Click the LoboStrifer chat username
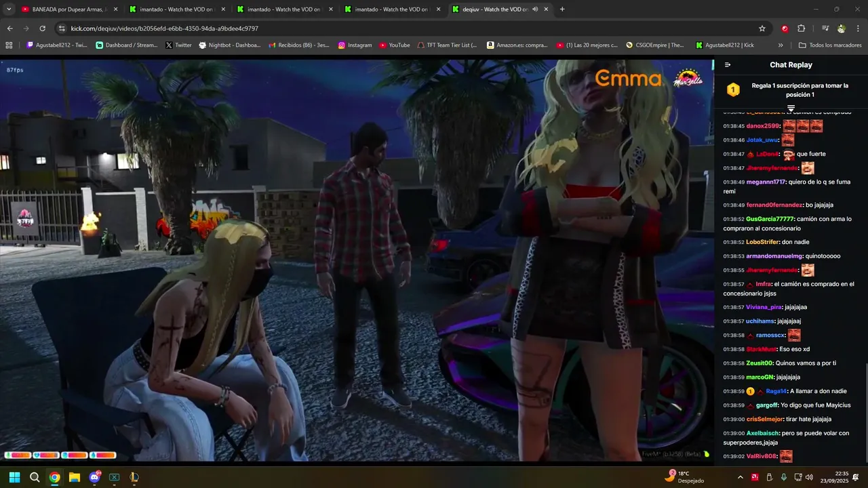This screenshot has height=488, width=868. point(762,242)
